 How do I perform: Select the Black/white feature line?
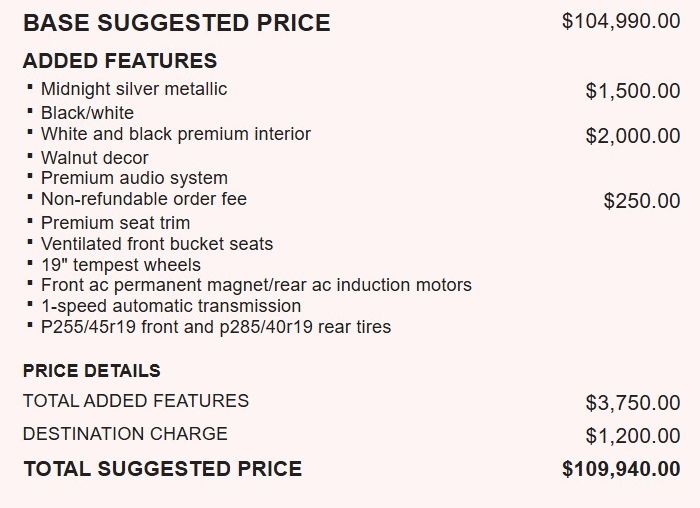pos(87,113)
